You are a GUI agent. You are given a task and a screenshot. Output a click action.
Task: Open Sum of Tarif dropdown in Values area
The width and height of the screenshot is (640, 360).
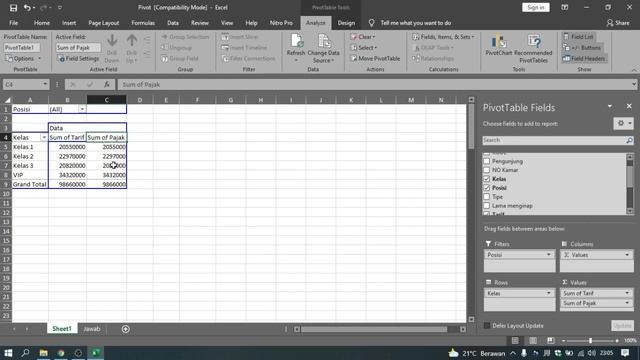[x=627, y=293]
